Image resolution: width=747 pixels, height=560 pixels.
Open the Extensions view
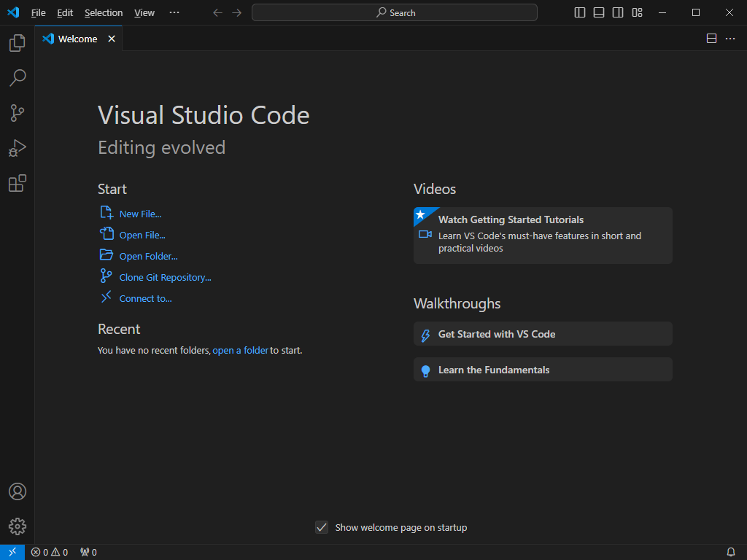coord(18,183)
